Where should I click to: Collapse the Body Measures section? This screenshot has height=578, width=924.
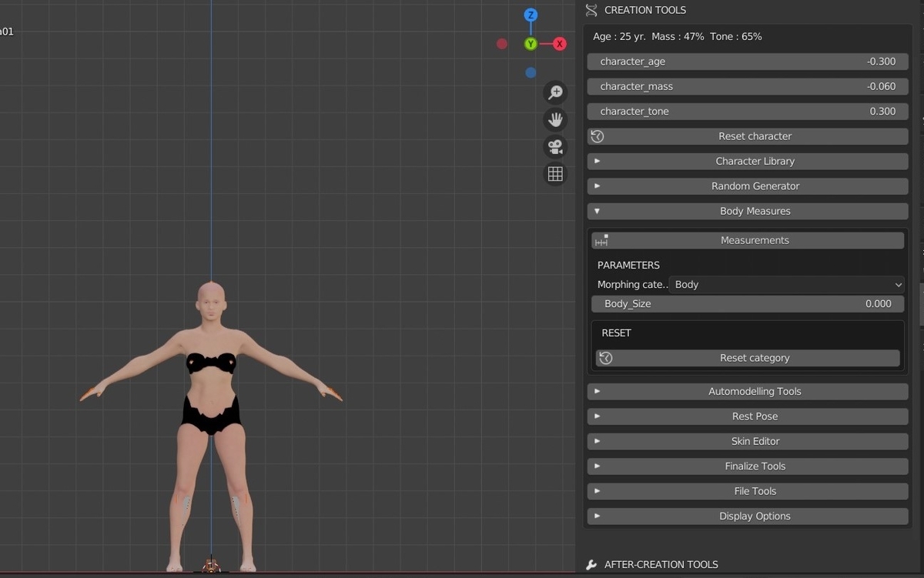pos(748,211)
